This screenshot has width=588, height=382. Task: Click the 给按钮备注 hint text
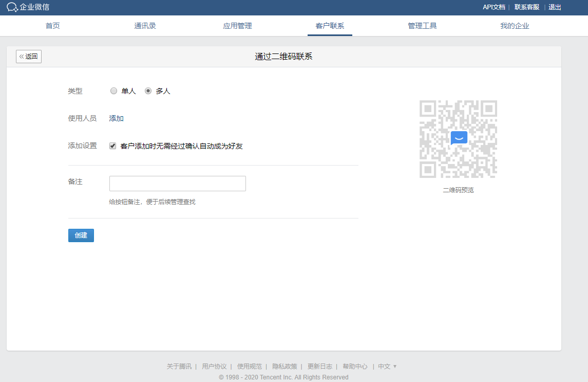point(152,202)
